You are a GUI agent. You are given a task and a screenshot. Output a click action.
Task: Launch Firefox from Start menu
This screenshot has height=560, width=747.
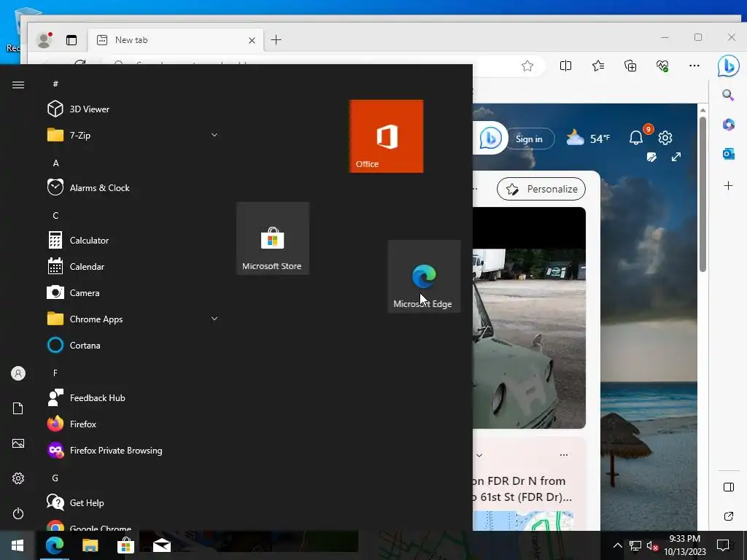pos(133,424)
